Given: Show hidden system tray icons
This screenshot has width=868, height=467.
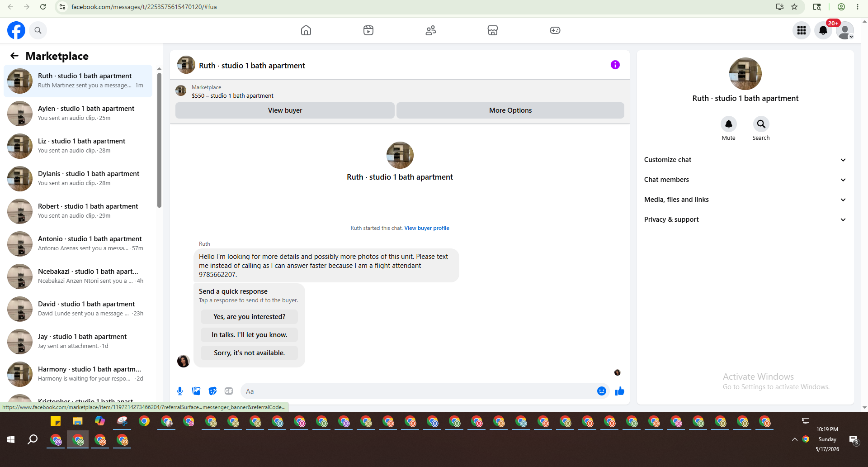Looking at the screenshot, I should click(x=794, y=439).
